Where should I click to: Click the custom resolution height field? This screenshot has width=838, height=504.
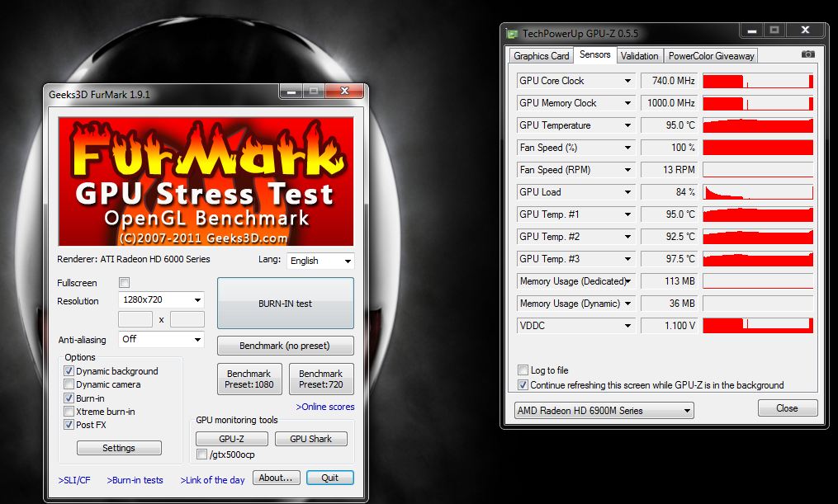187,319
